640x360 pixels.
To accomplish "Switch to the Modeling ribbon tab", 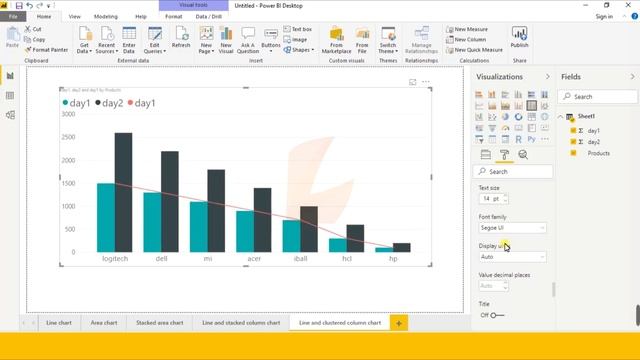I will pyautogui.click(x=106, y=17).
